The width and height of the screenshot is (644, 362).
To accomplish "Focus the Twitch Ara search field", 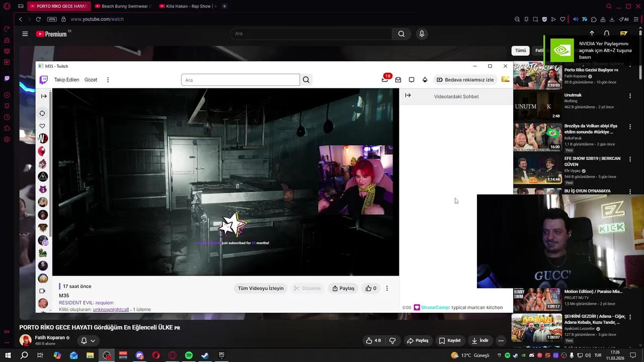I will (240, 80).
